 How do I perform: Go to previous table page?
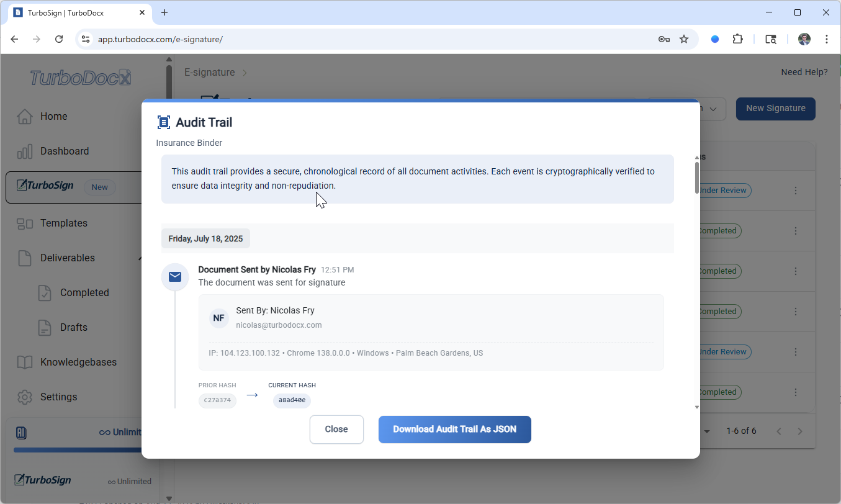click(779, 431)
